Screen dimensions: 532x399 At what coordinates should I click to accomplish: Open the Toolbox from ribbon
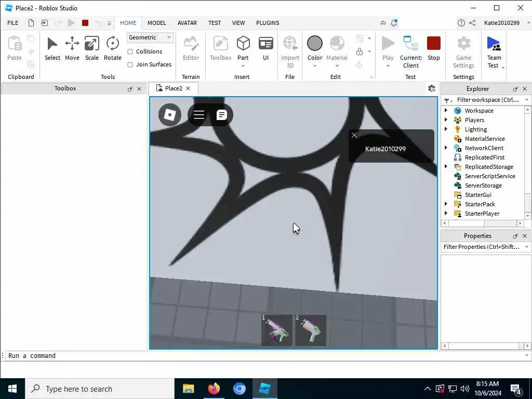click(220, 48)
